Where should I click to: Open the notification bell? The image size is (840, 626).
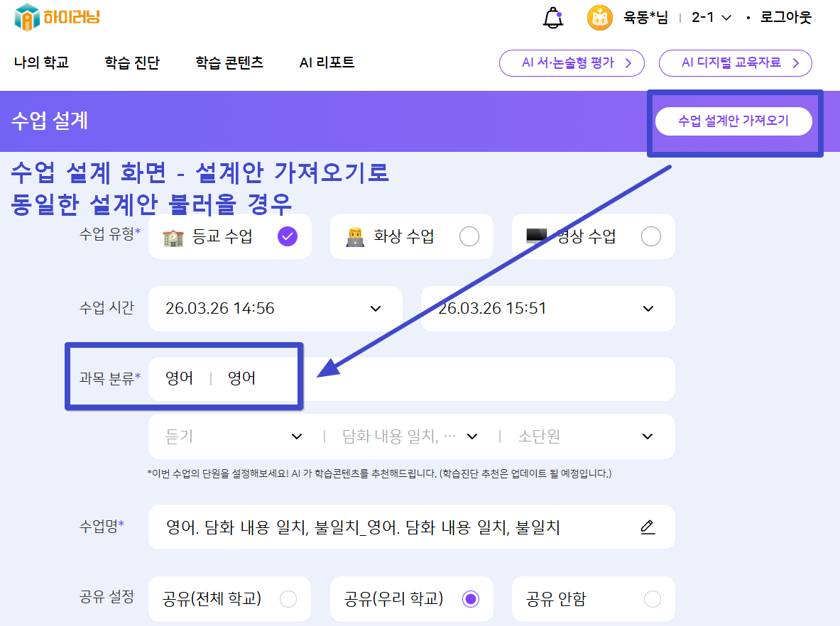(552, 18)
